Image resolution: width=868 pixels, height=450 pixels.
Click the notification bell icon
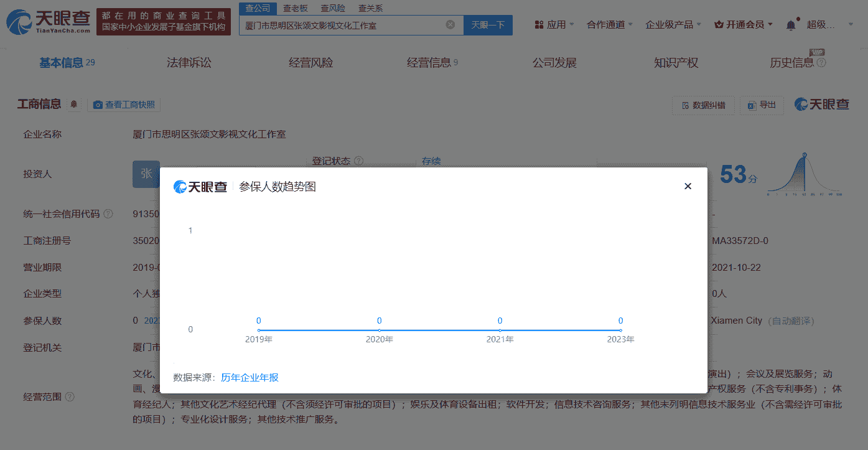tap(791, 25)
